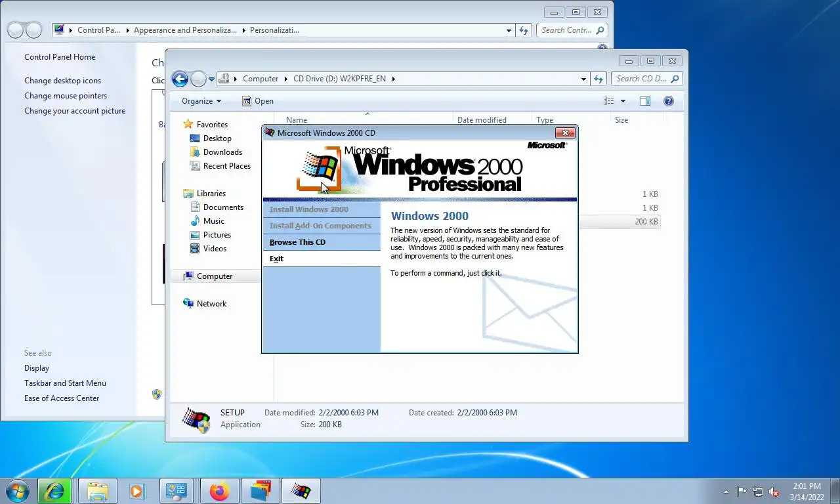The width and height of the screenshot is (840, 504).
Task: Open the Windows Start menu
Action: pos(18,491)
